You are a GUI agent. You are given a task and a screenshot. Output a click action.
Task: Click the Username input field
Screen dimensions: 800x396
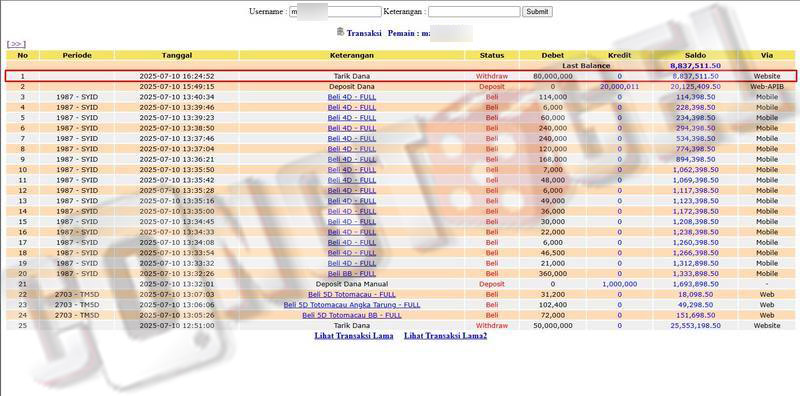(x=335, y=12)
